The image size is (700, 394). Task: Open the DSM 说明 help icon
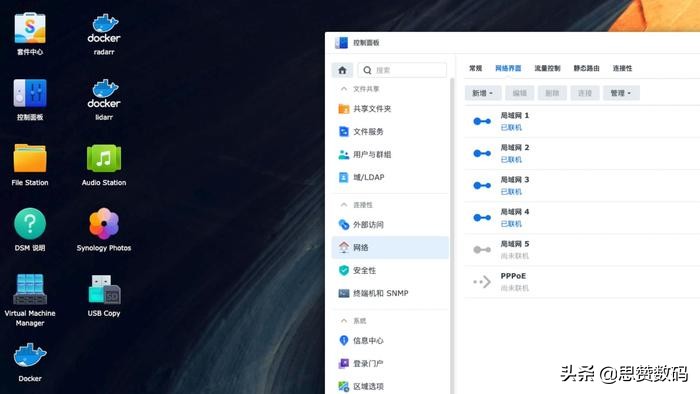(x=29, y=230)
